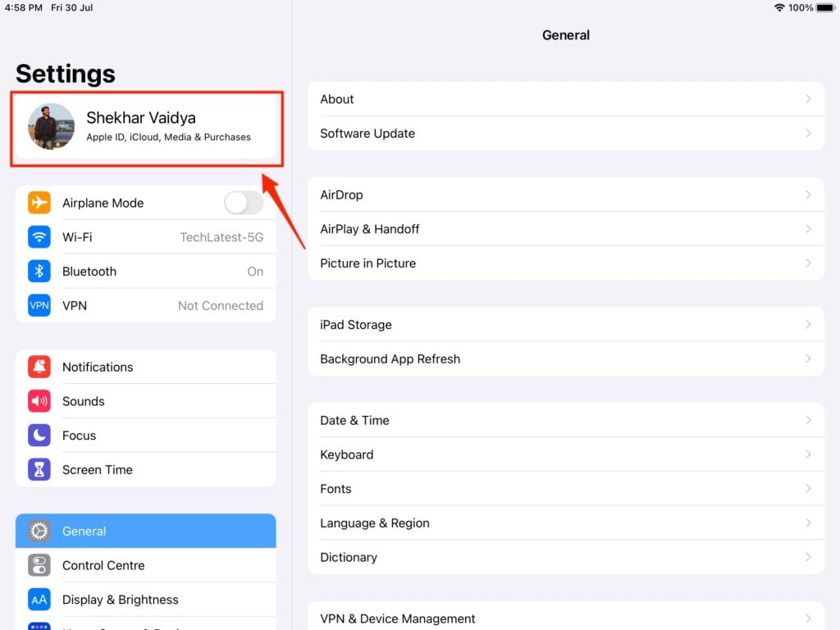Viewport: 840px width, 630px height.
Task: Click the Notifications bell icon
Action: (x=39, y=367)
